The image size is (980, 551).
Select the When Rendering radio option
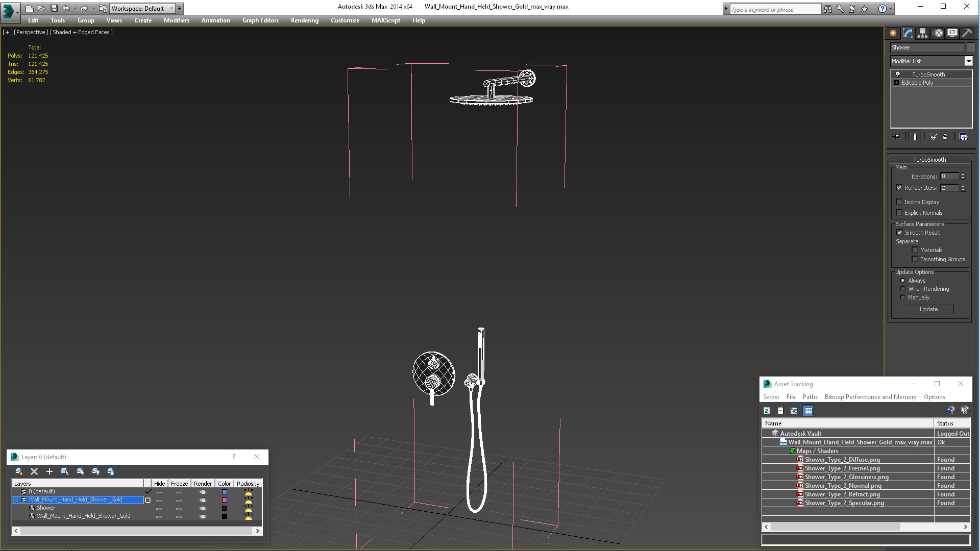[x=902, y=289]
